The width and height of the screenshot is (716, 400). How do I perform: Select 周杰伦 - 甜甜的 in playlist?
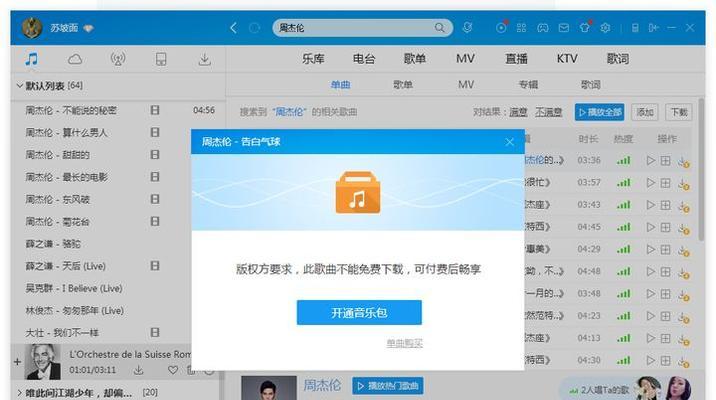[57, 155]
